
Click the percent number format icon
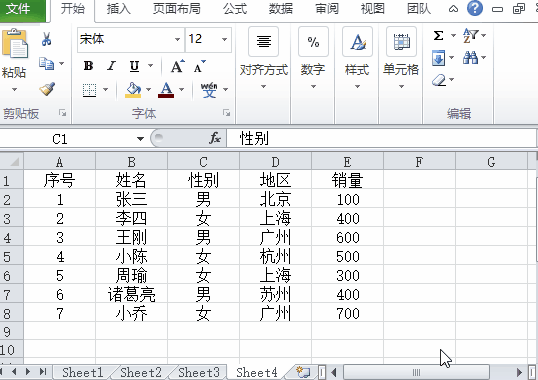tap(313, 41)
